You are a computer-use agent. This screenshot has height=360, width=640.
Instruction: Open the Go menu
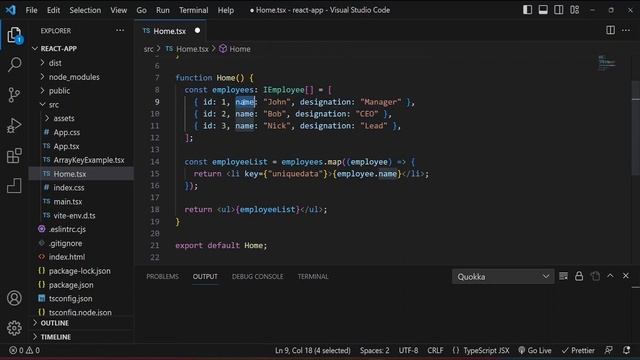[x=141, y=10]
